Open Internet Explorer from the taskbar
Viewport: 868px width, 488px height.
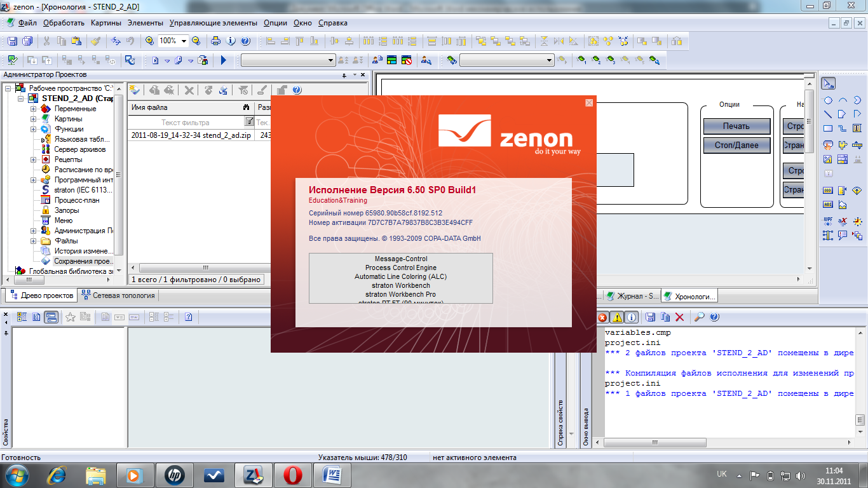click(56, 475)
